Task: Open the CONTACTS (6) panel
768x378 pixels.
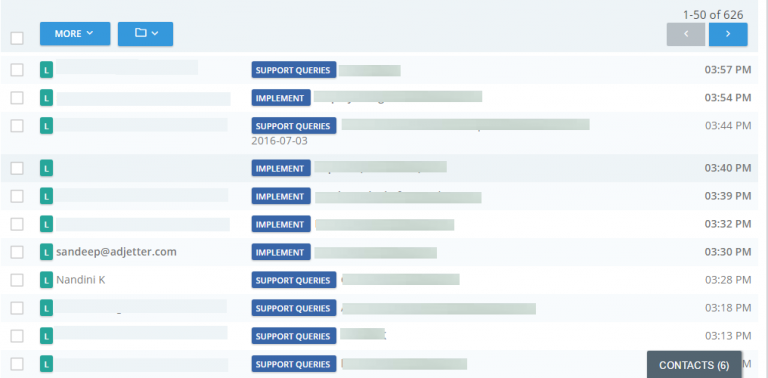Action: click(x=694, y=365)
